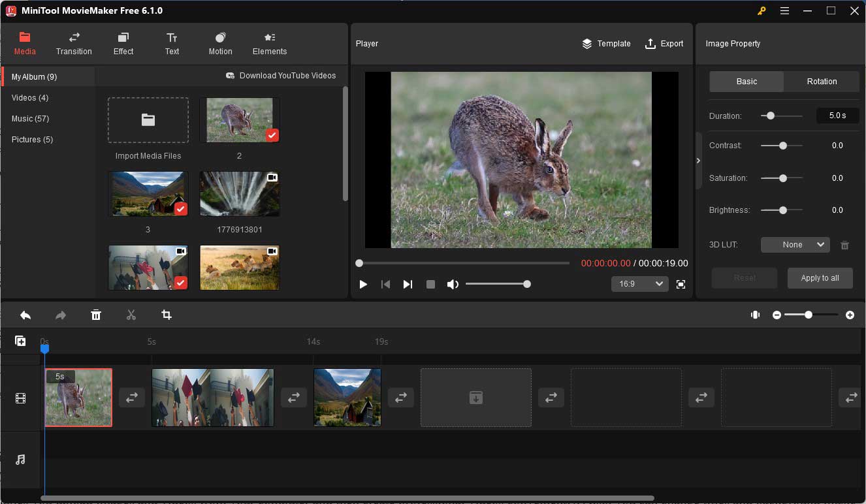Screen dimensions: 866x504
Task: Open the Export dialog
Action: (664, 43)
